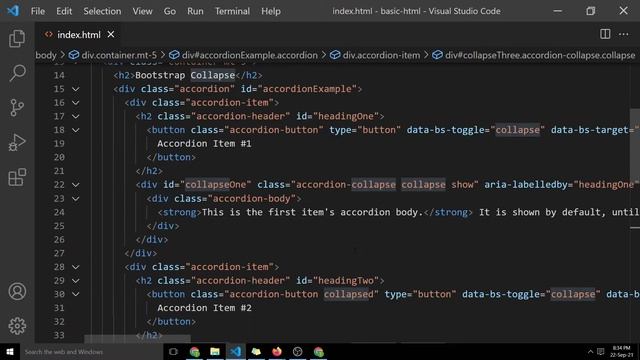This screenshot has height=360, width=640.
Task: Click the body breadcrumb
Action: [x=46, y=55]
